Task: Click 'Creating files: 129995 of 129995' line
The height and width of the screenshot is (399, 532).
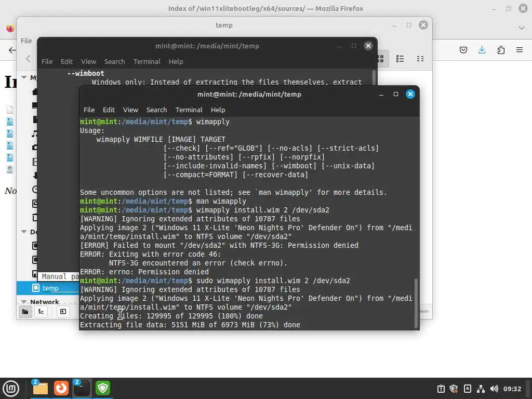Action: coord(171,316)
